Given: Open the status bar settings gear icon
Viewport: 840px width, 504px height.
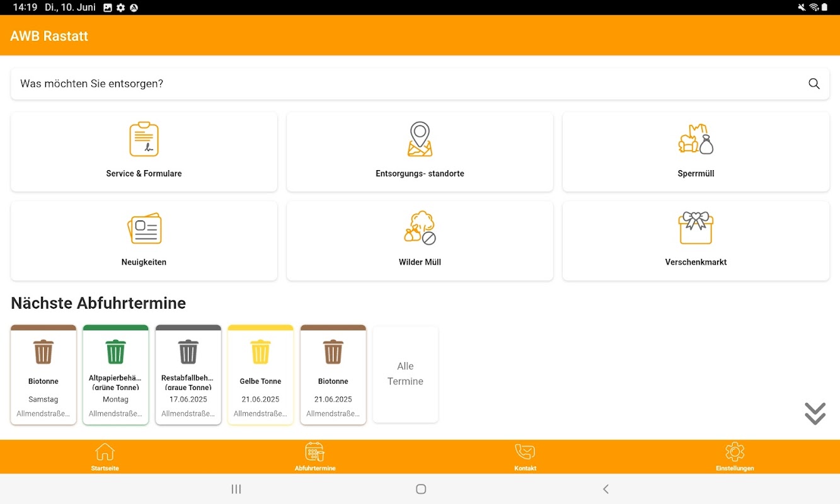Looking at the screenshot, I should [x=121, y=8].
